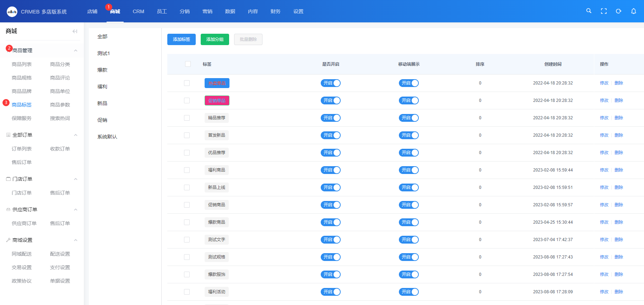Toggle fullscreen mode icon
644x305 pixels.
[604, 11]
